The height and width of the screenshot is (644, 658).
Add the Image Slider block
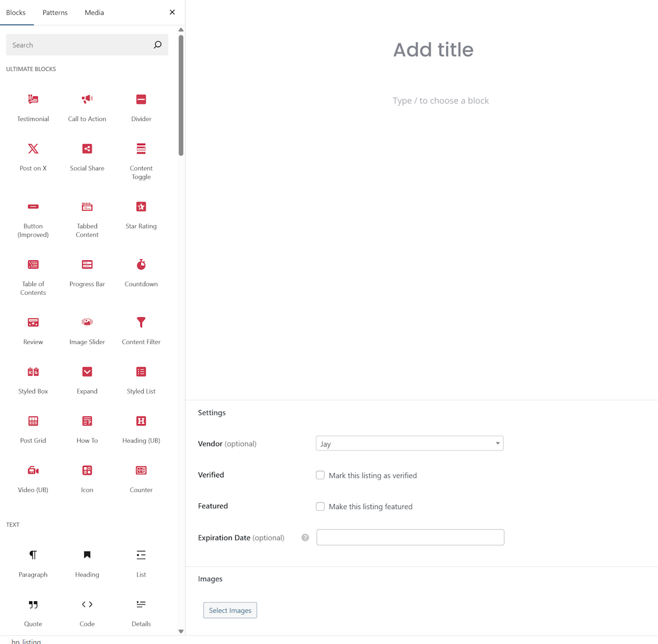click(x=87, y=330)
